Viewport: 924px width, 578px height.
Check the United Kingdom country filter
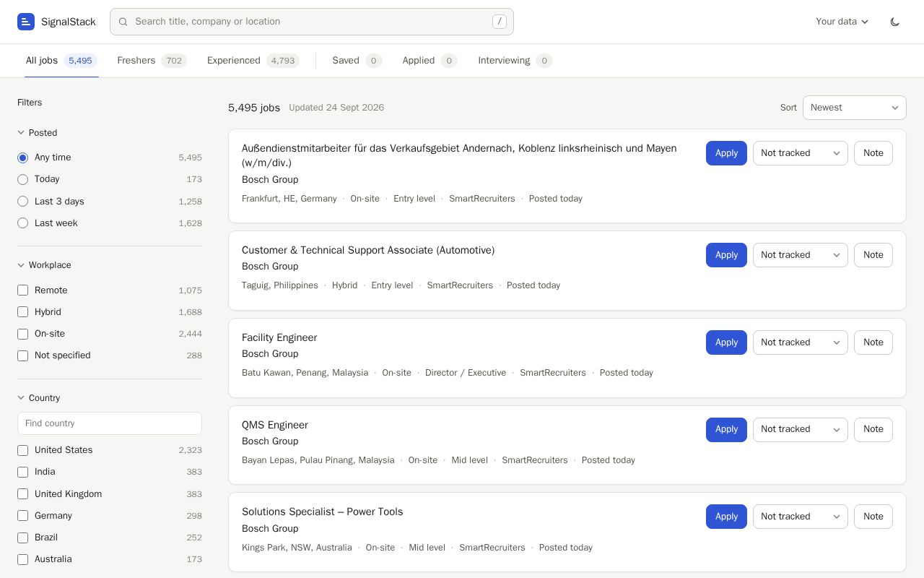coord(23,494)
